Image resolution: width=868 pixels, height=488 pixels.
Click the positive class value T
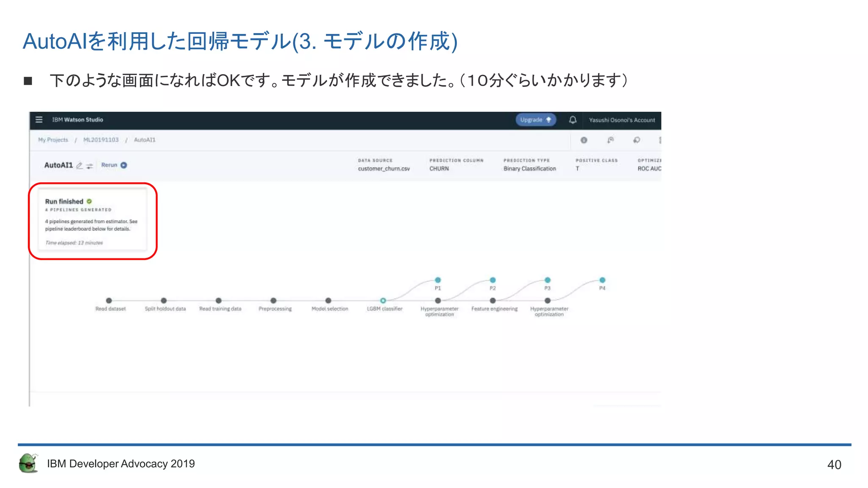pyautogui.click(x=577, y=169)
